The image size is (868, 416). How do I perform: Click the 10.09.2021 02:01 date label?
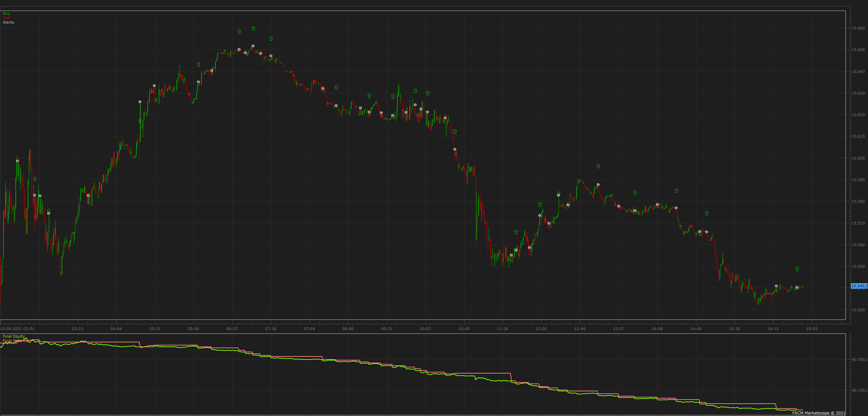pos(17,329)
